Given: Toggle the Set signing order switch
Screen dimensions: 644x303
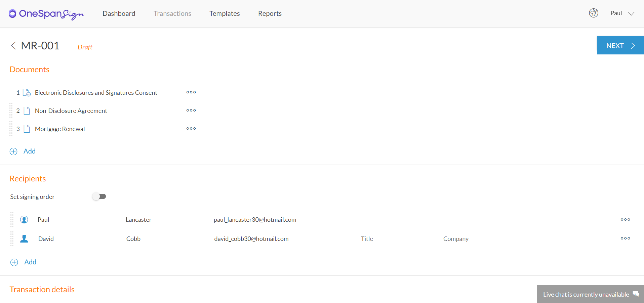Looking at the screenshot, I should click(99, 197).
